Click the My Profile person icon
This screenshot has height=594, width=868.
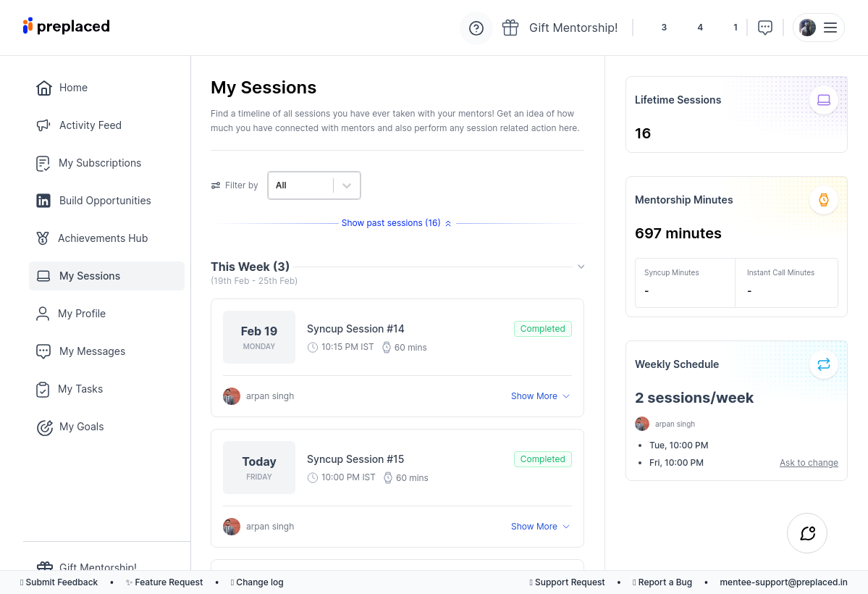pos(43,314)
